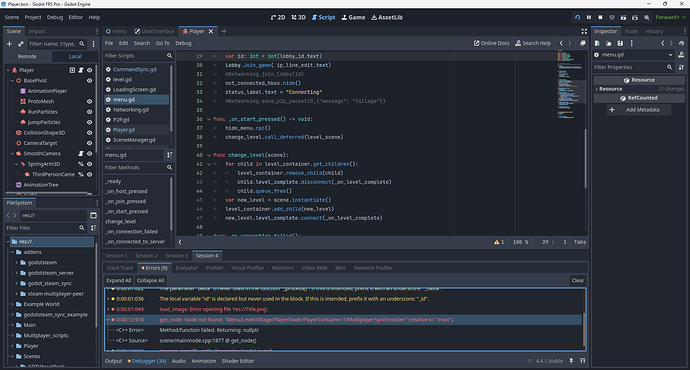Click the float script editor icon

click(x=583, y=43)
